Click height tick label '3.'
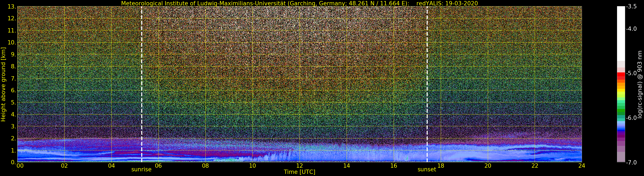The height and width of the screenshot is (176, 644). point(13,127)
